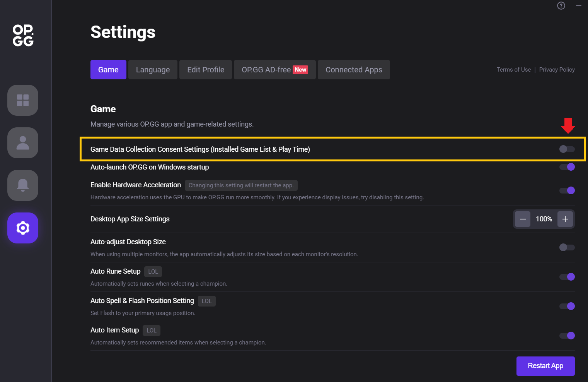Viewport: 588px width, 382px height.
Task: Select the settings gear icon in the sidebar
Action: pyautogui.click(x=23, y=228)
